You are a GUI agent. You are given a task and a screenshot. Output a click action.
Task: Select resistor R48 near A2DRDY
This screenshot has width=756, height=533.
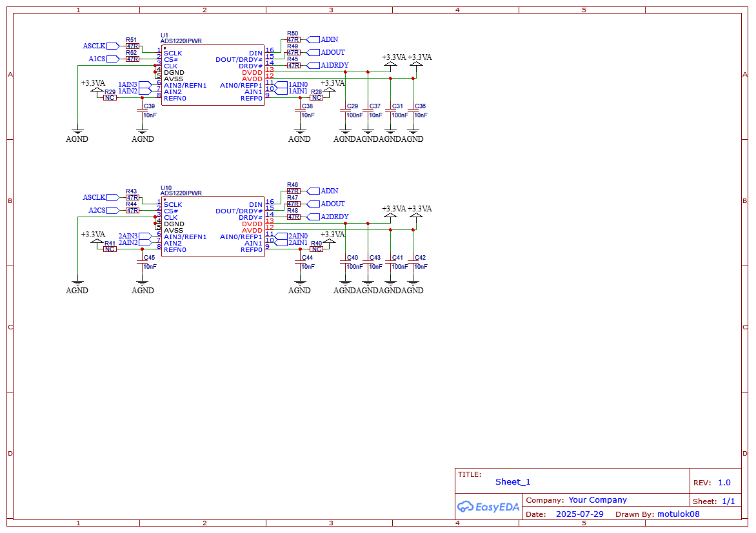tap(293, 217)
